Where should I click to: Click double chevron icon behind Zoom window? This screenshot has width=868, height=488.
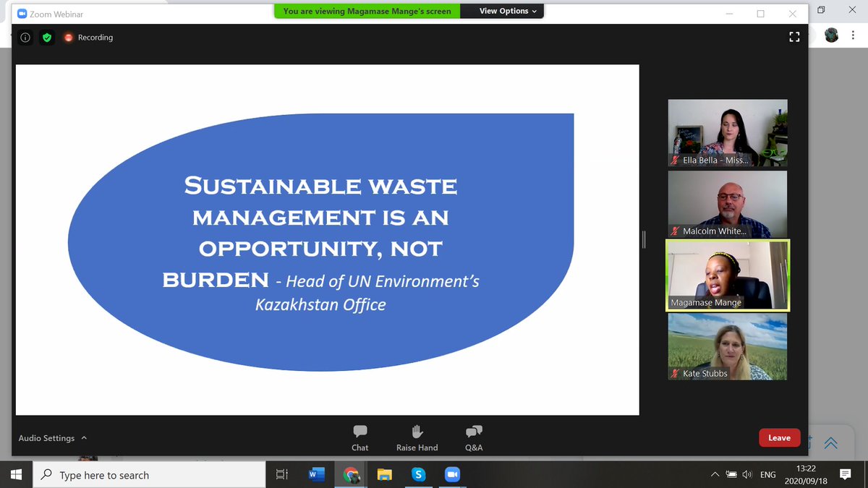tap(830, 442)
